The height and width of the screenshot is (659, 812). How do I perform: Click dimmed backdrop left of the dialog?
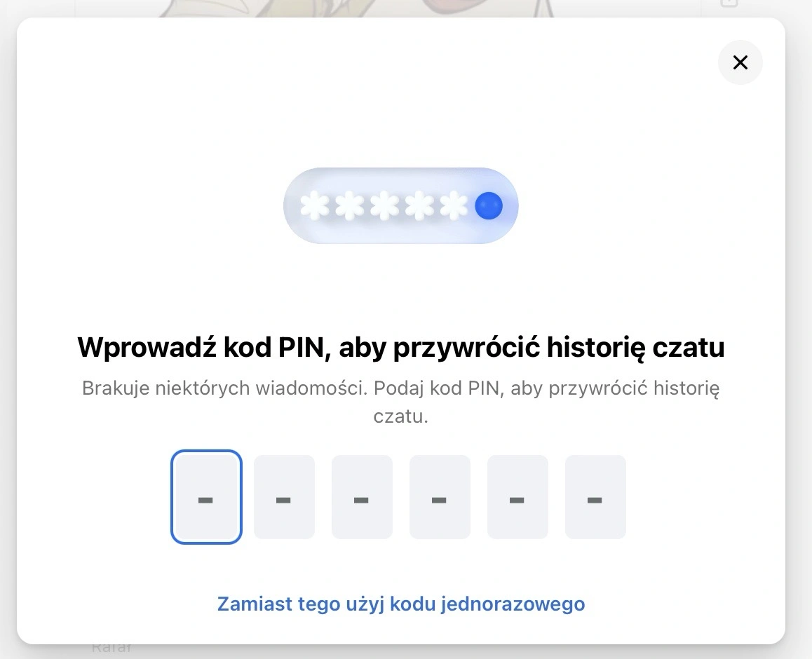tap(8, 332)
